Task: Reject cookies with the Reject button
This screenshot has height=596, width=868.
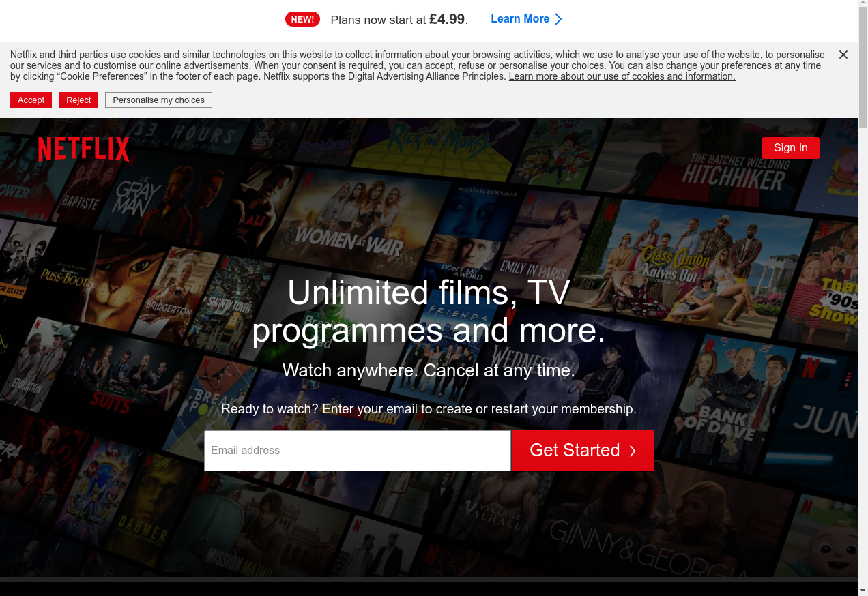Action: (x=78, y=100)
